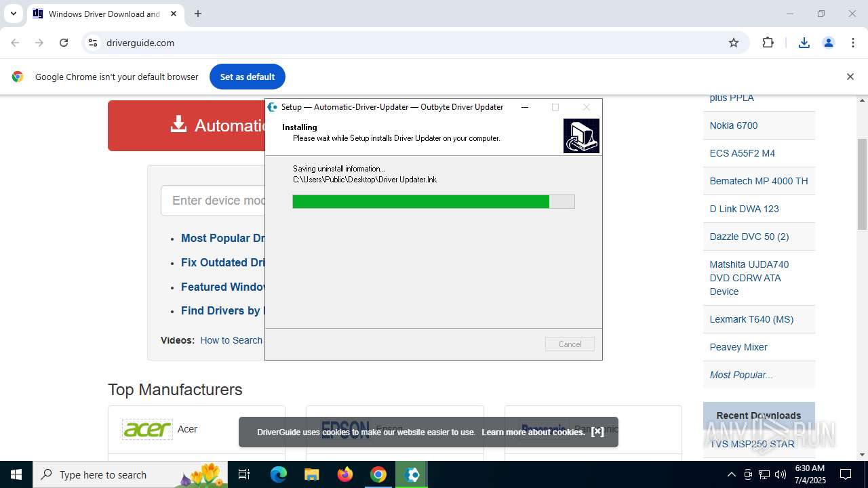
Task: Show hidden system tray icons
Action: click(x=731, y=474)
